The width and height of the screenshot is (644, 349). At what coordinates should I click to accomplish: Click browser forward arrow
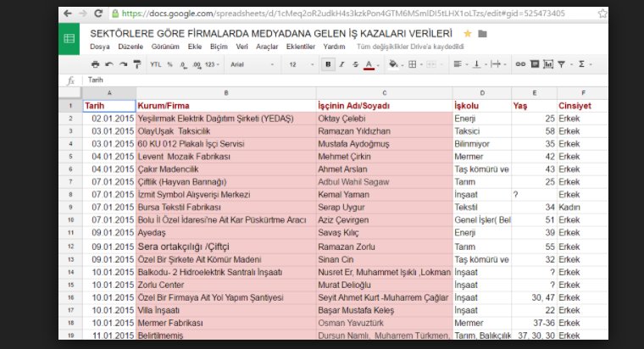(83, 14)
